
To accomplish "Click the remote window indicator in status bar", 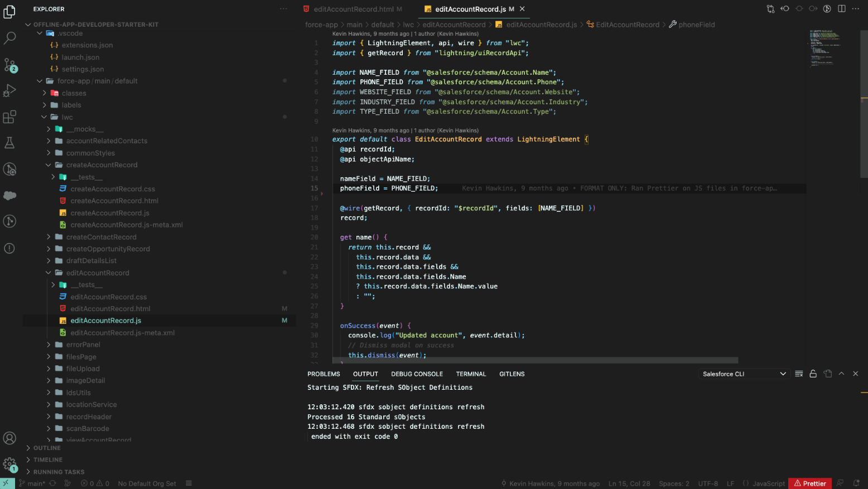I will pos(7,483).
